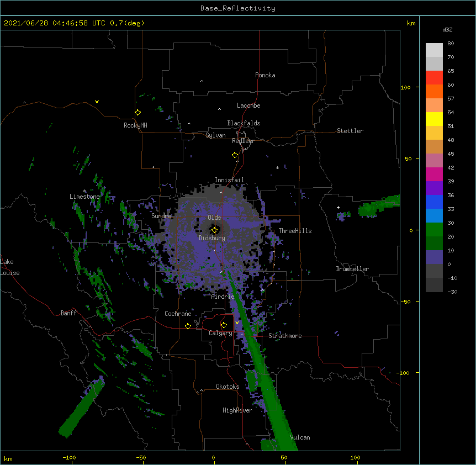Click the Cochrane label
476x465 pixels.
coord(178,314)
